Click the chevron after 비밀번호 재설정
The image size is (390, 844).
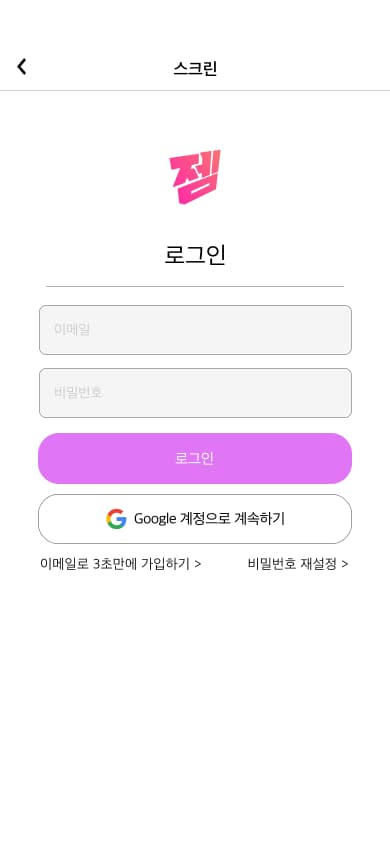[345, 564]
